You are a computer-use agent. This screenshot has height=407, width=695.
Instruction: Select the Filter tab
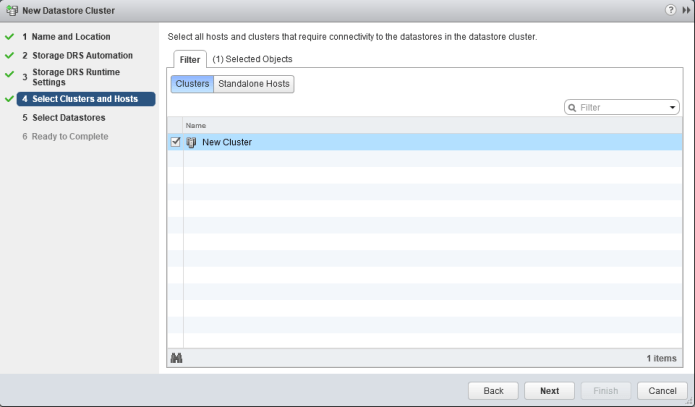pos(189,59)
